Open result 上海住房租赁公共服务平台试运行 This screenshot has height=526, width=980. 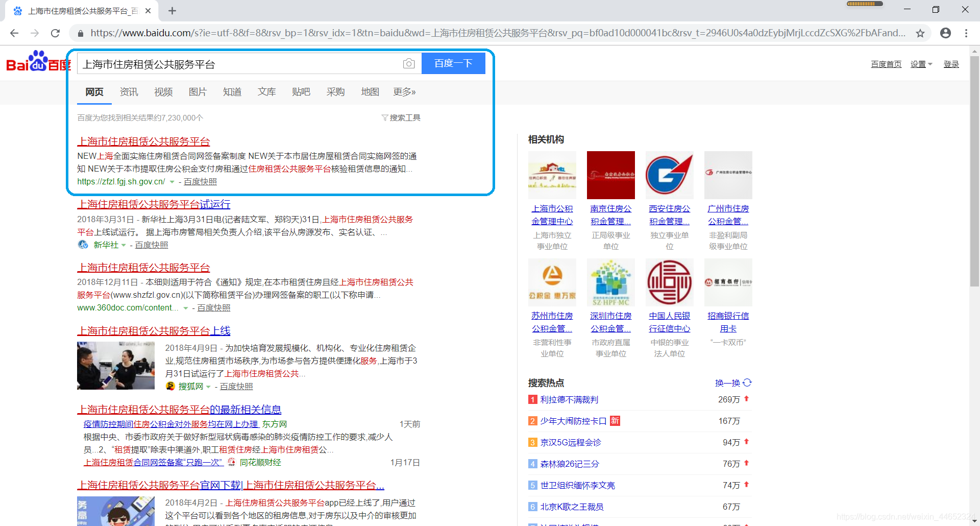(x=154, y=204)
